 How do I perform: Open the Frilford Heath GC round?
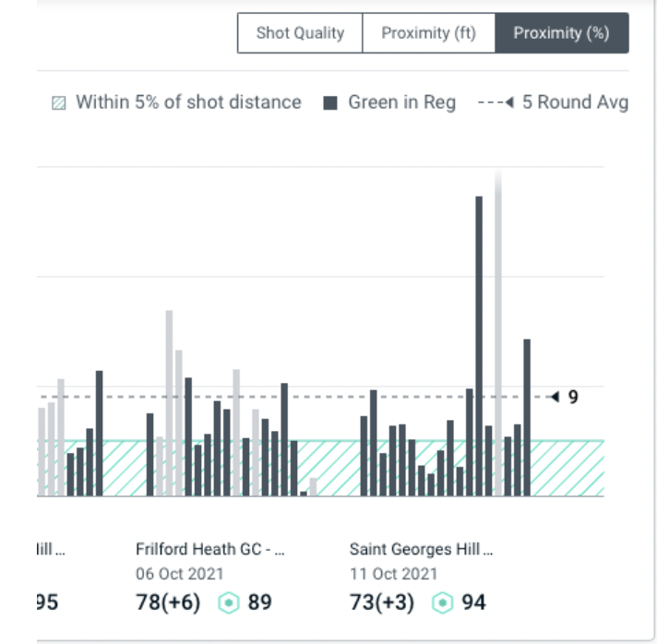(x=209, y=550)
